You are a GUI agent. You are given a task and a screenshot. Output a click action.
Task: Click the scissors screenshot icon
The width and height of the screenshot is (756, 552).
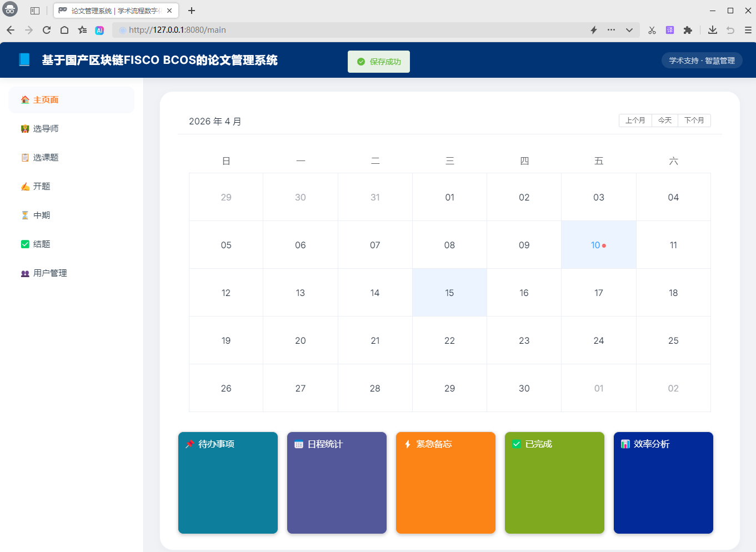pyautogui.click(x=652, y=30)
